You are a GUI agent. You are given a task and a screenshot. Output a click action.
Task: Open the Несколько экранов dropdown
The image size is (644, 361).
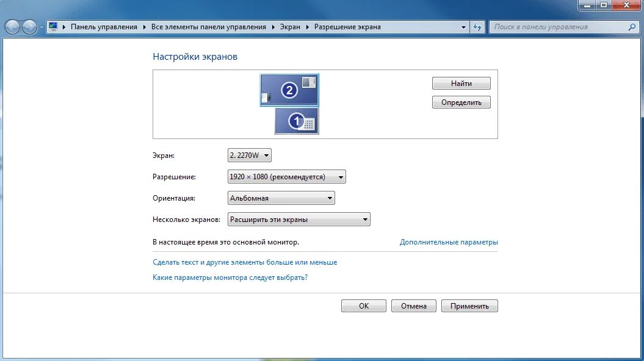click(298, 220)
